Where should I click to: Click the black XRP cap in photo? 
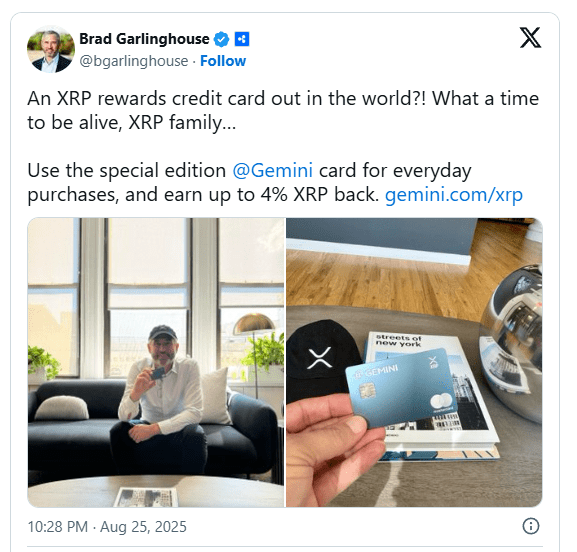[321, 361]
